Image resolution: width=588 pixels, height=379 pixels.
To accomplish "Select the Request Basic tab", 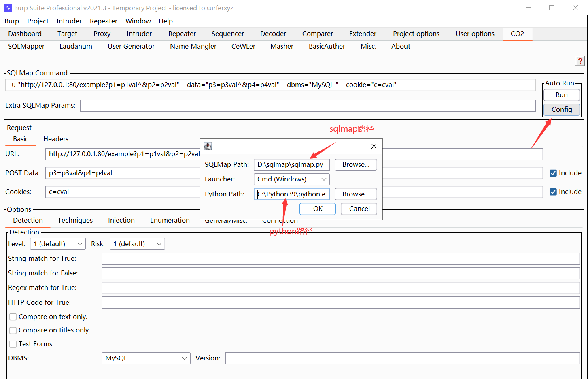I will 21,139.
